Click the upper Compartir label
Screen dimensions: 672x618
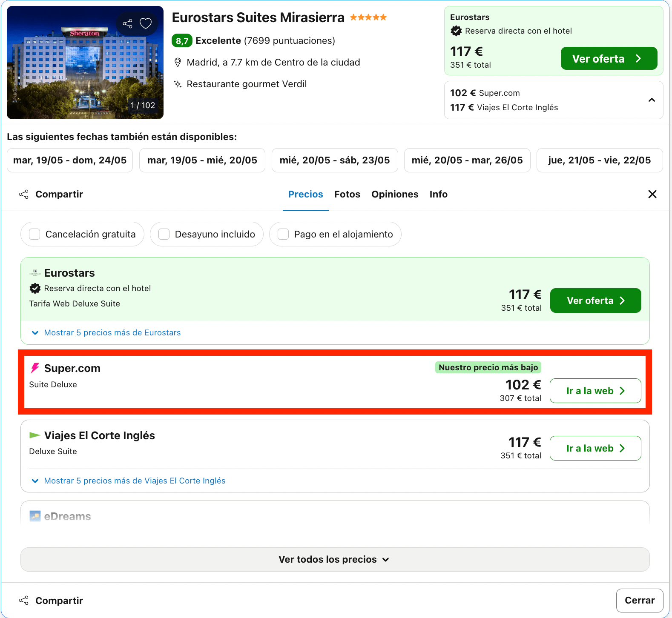point(59,195)
